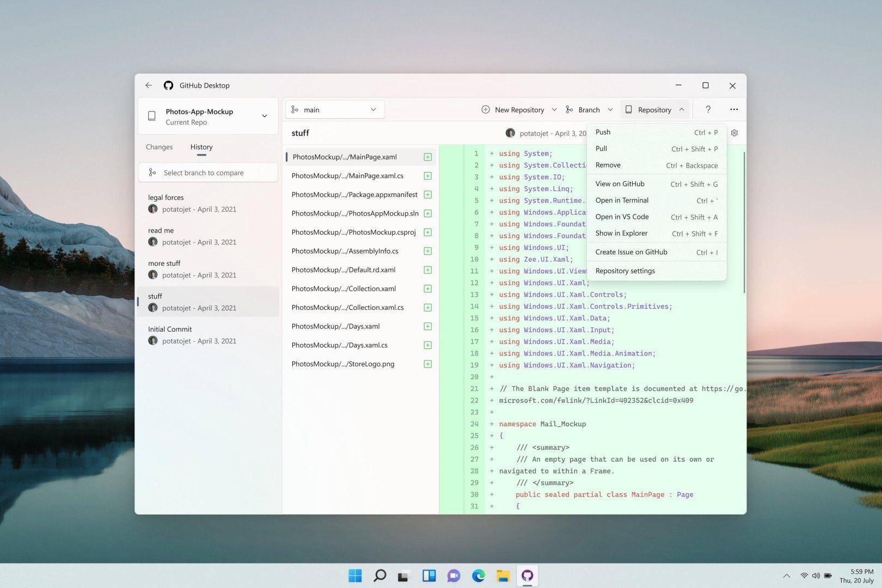Viewport: 882px width, 588px height.
Task: Open PhotosMockup/.../AssemblyInfo.cs in file list
Action: pos(360,251)
